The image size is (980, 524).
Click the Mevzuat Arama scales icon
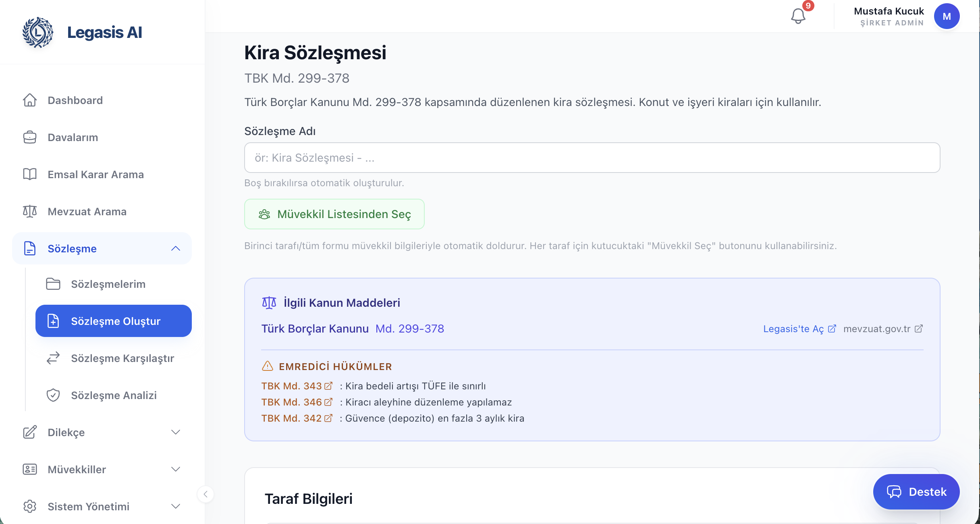point(30,211)
